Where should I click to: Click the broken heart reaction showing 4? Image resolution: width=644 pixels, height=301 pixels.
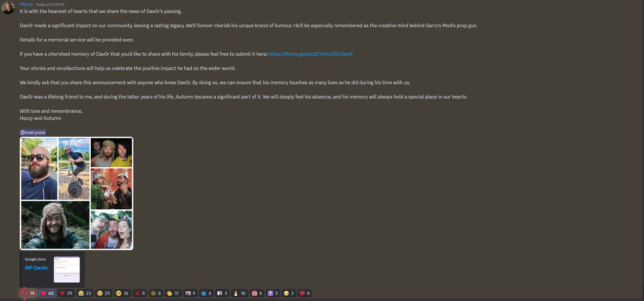click(x=305, y=293)
